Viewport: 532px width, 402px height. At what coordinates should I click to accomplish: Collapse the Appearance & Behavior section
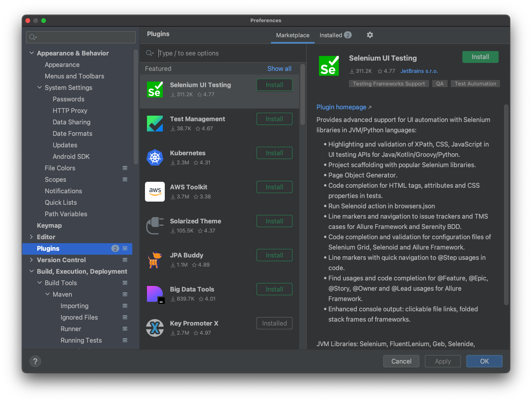[32, 53]
